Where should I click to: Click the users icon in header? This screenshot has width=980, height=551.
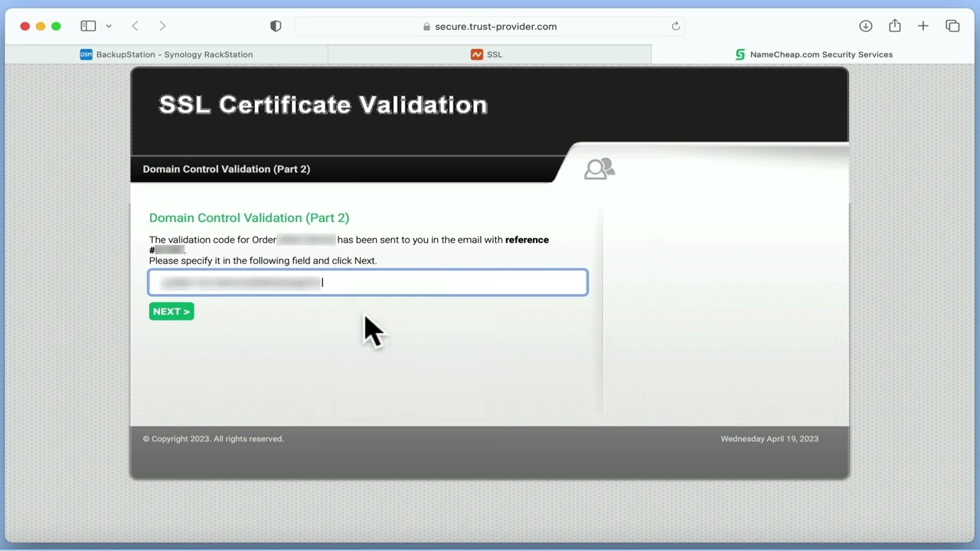pos(599,168)
